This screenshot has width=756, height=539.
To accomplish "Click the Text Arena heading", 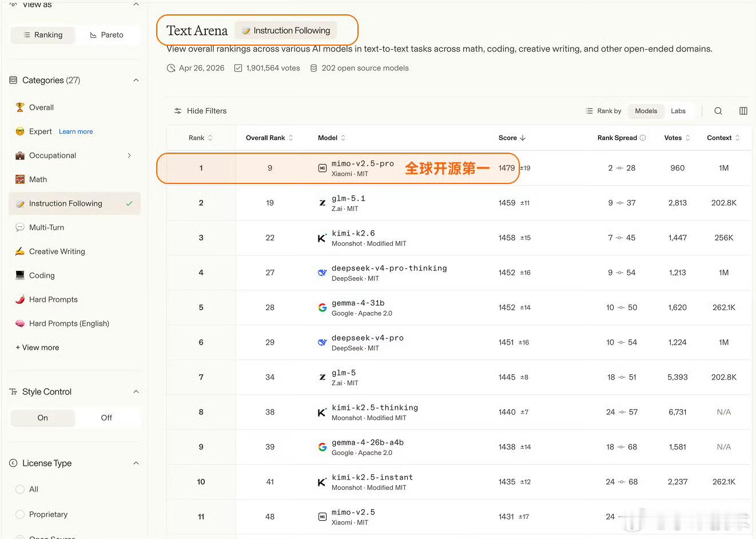I will (197, 30).
